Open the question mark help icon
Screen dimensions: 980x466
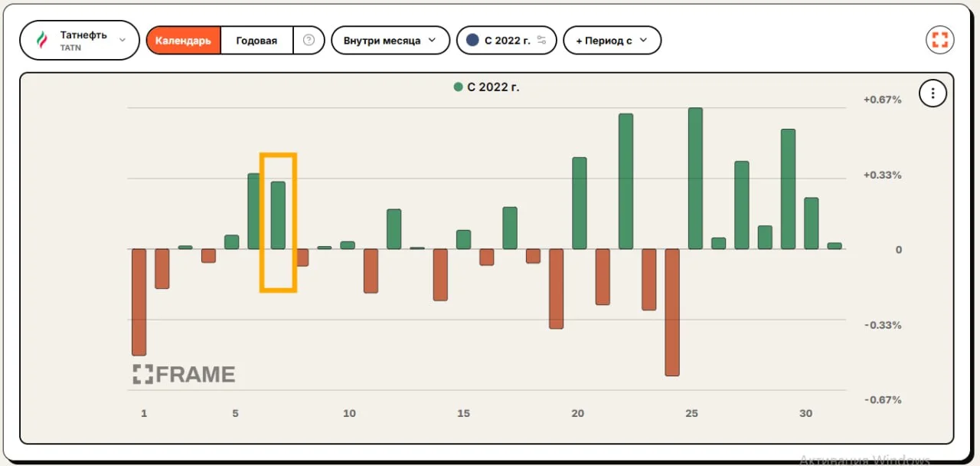point(309,41)
